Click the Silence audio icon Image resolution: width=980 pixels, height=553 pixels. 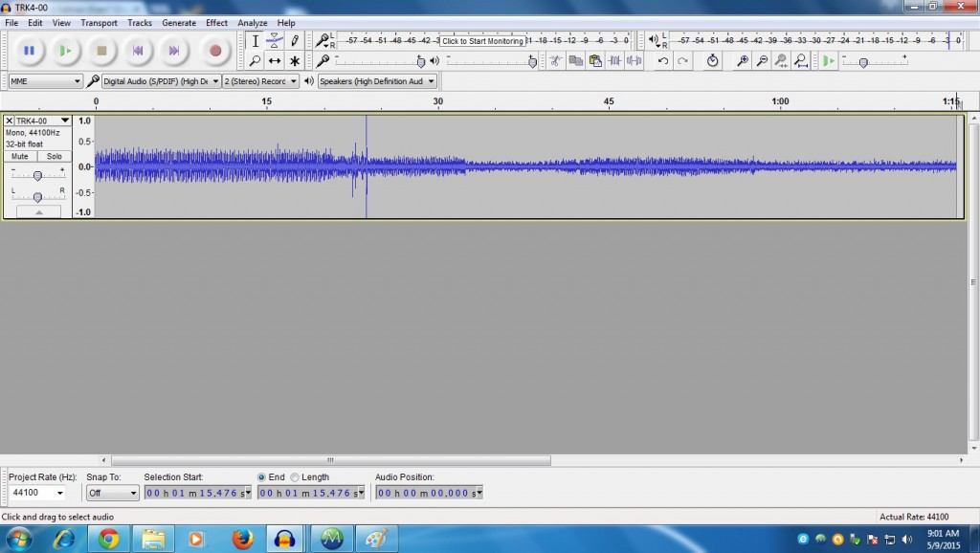coord(634,60)
